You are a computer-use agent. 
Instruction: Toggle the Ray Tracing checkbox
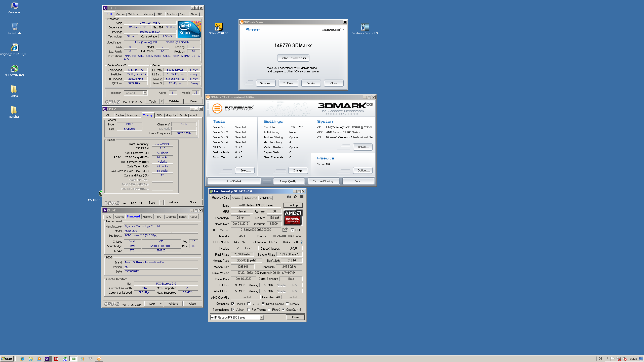point(249,310)
